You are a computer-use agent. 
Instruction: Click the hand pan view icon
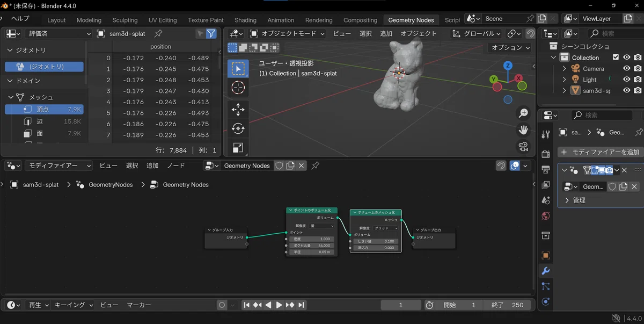[523, 130]
